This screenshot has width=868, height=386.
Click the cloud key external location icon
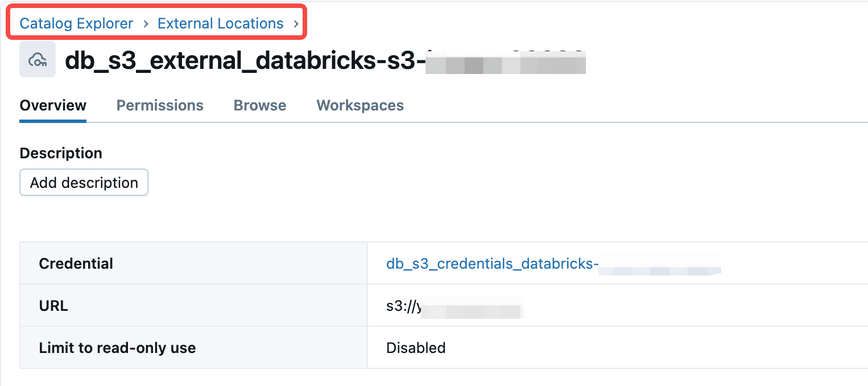pos(37,60)
